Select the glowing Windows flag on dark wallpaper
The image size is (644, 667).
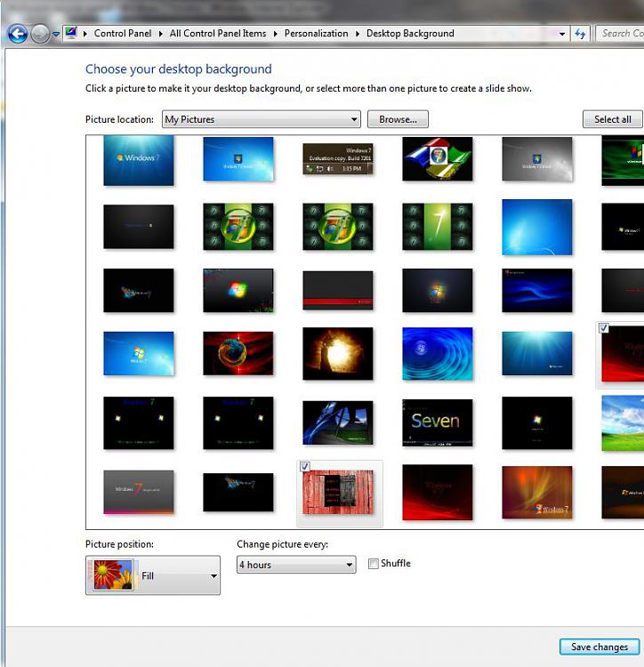coord(238,291)
